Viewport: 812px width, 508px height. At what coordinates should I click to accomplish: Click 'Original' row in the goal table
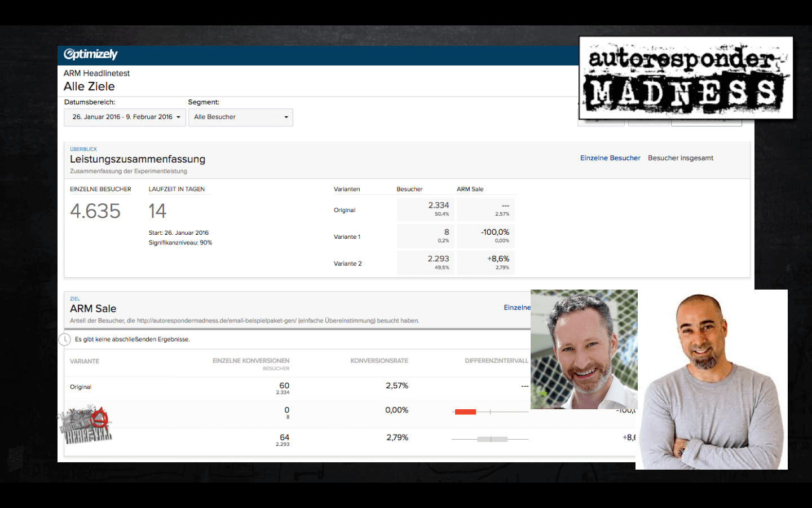[81, 387]
